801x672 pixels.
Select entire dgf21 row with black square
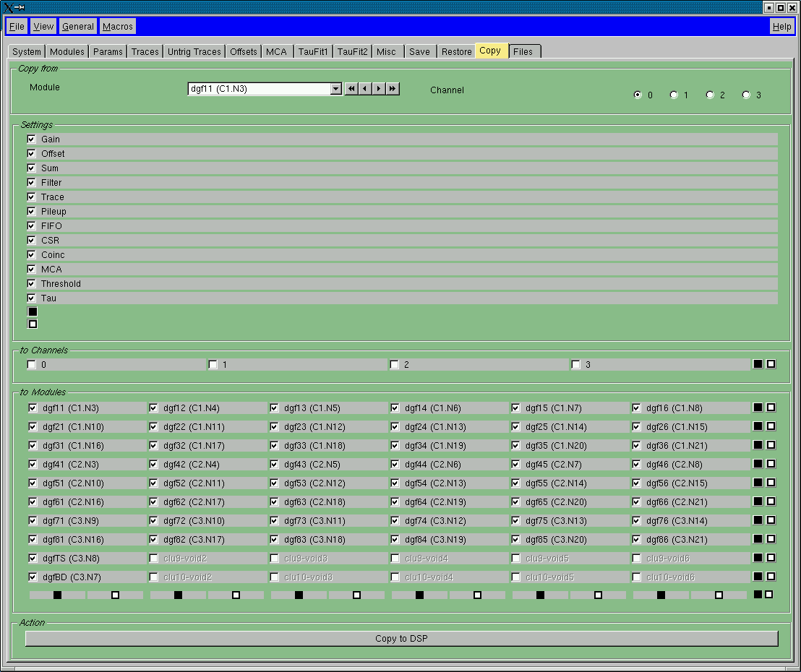[758, 426]
